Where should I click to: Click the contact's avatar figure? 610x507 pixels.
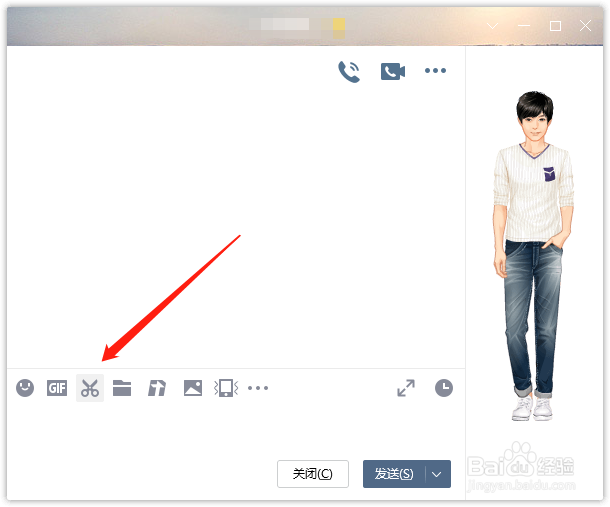534,256
